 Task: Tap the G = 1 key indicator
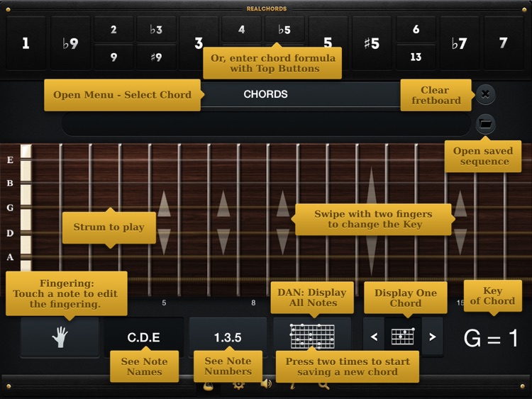pos(490,338)
